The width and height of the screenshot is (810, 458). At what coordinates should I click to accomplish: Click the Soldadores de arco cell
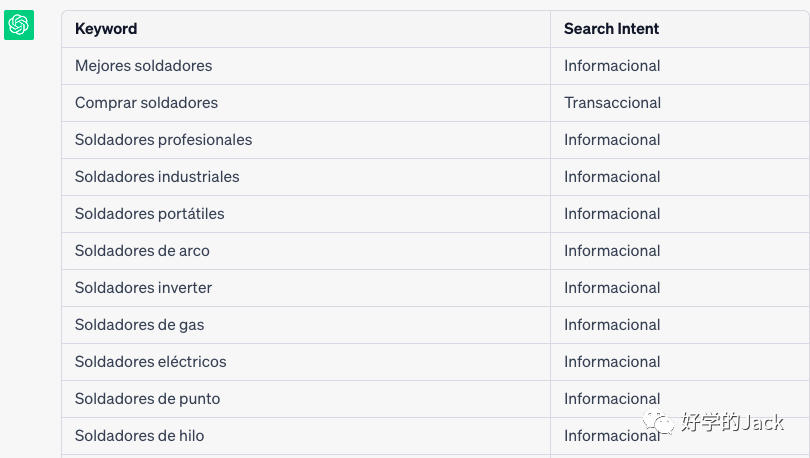(306, 251)
